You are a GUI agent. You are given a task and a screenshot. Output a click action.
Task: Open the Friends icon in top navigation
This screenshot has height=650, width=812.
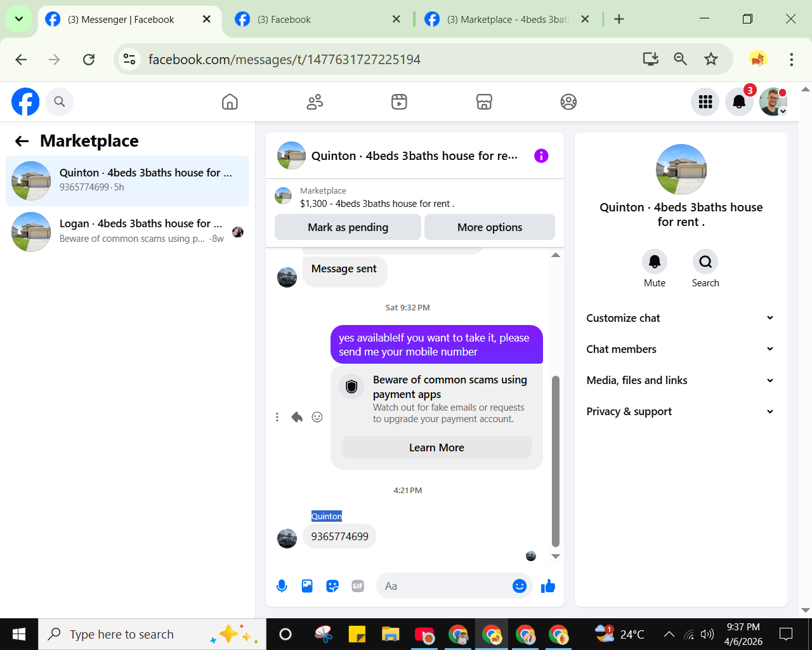pos(315,102)
